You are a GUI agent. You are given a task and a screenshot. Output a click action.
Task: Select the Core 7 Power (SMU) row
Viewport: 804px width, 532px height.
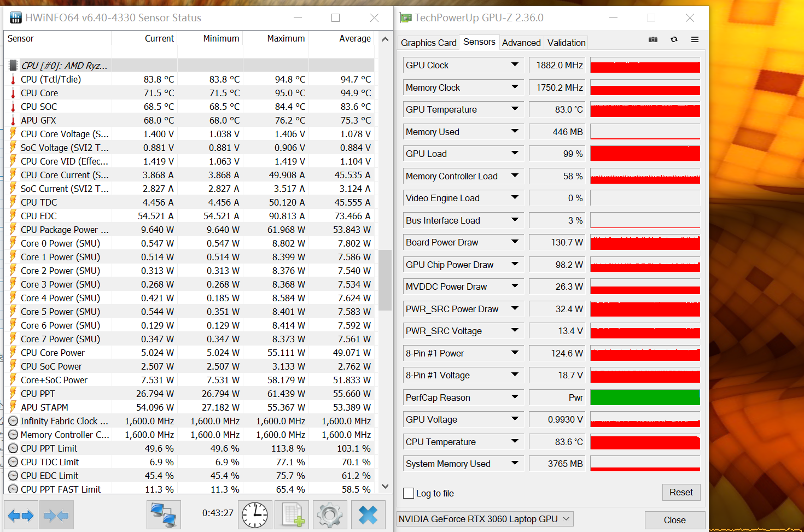pos(189,339)
